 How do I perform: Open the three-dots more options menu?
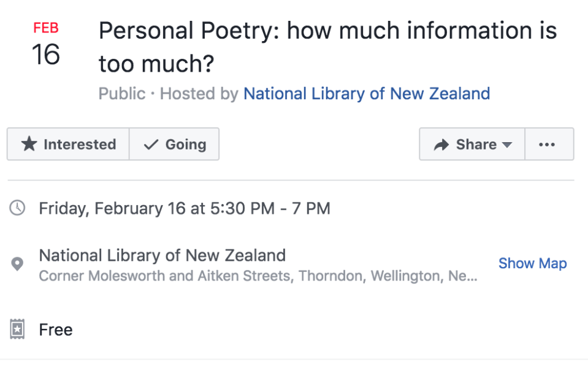546,145
